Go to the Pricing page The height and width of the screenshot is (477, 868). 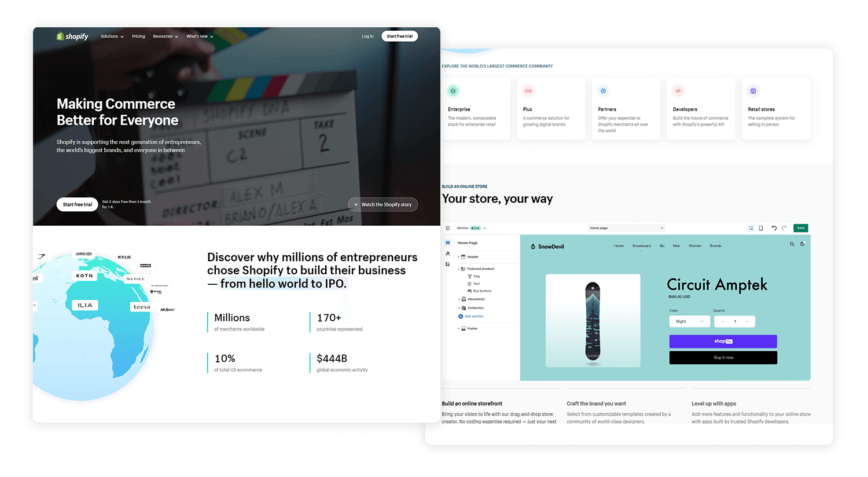[x=138, y=36]
